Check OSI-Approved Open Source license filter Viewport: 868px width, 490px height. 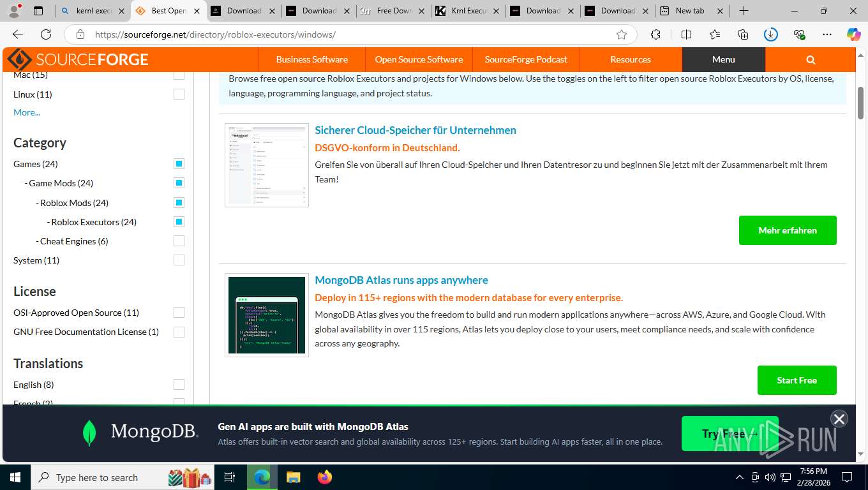pos(179,313)
